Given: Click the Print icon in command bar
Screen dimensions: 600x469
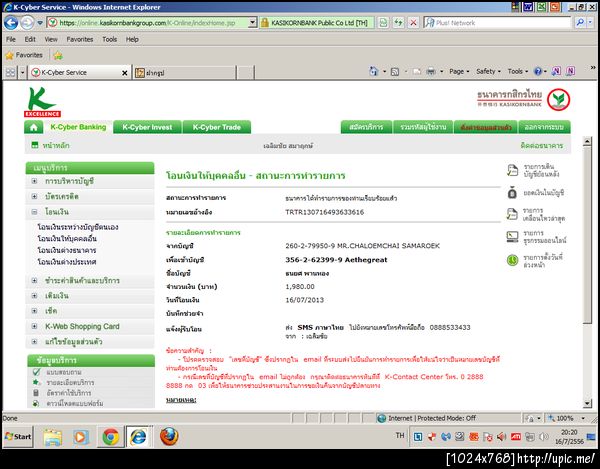Looking at the screenshot, I should [431, 72].
